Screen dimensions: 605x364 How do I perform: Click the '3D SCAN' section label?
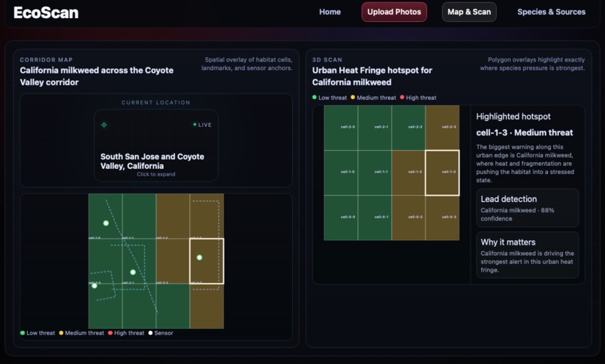click(x=327, y=60)
